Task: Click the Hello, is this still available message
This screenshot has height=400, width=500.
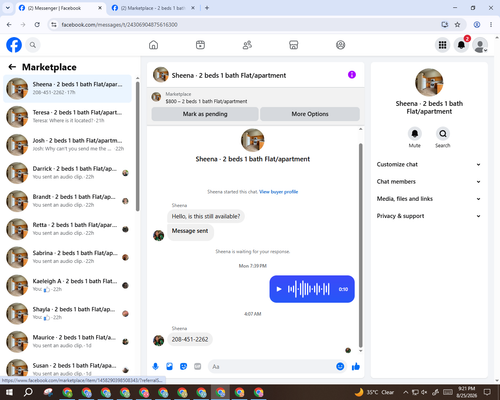Action: [206, 216]
